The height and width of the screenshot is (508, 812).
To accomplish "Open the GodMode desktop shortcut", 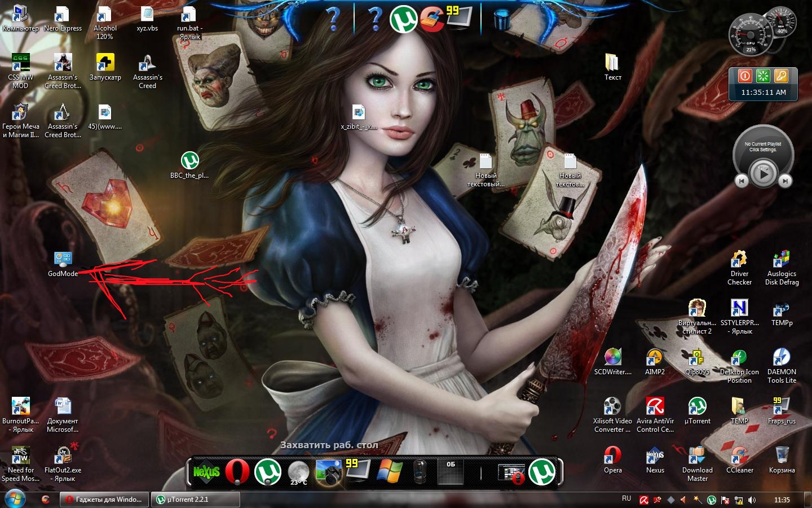I will (63, 260).
